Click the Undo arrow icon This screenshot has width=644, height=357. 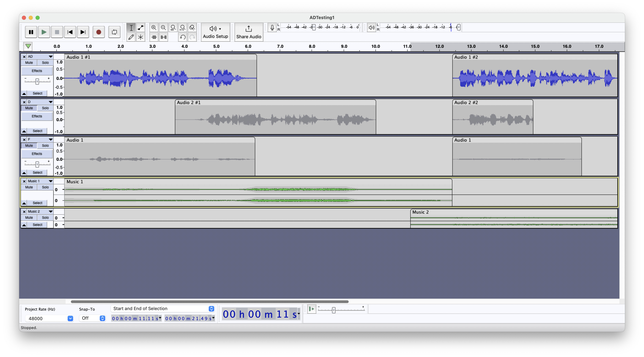click(x=183, y=37)
